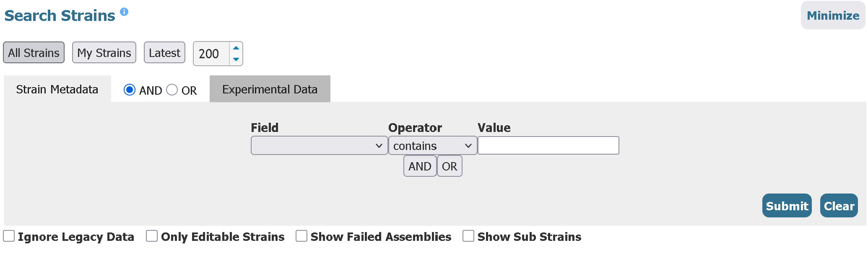Select the OR radio button
Screen dimensions: 868x253
pos(172,90)
